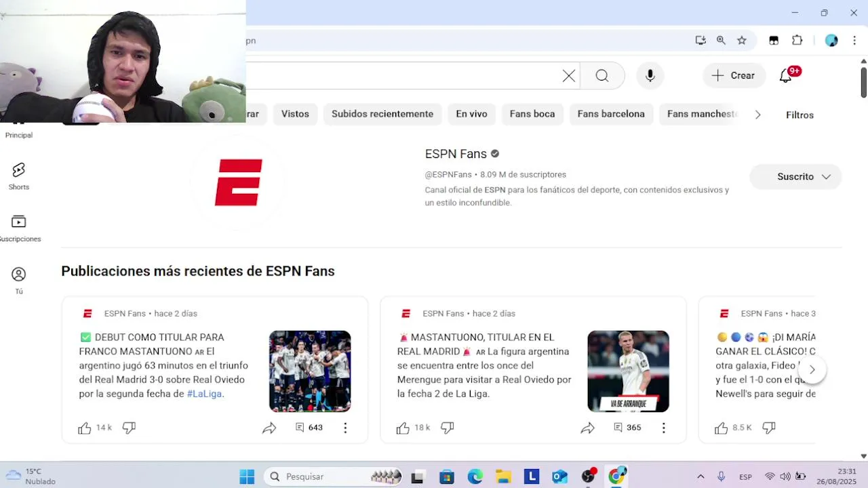Click the ESPN Fans channel logo
The width and height of the screenshot is (868, 488).
[239, 182]
